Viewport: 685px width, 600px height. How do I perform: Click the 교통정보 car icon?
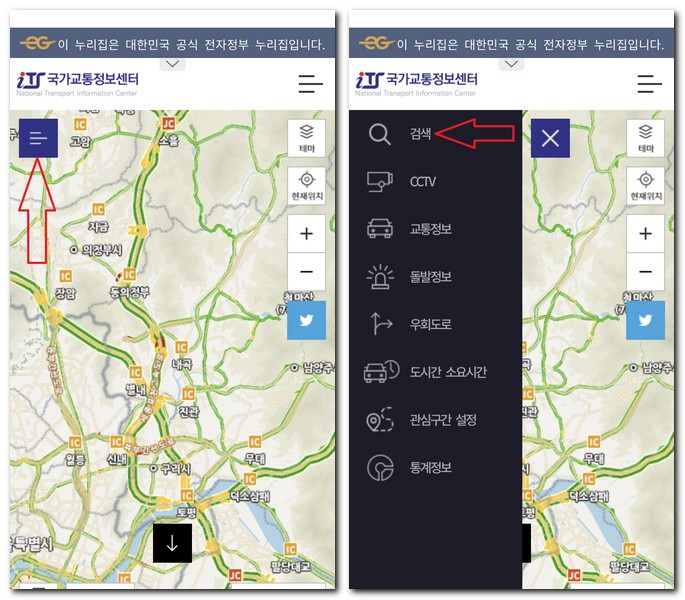pos(380,229)
